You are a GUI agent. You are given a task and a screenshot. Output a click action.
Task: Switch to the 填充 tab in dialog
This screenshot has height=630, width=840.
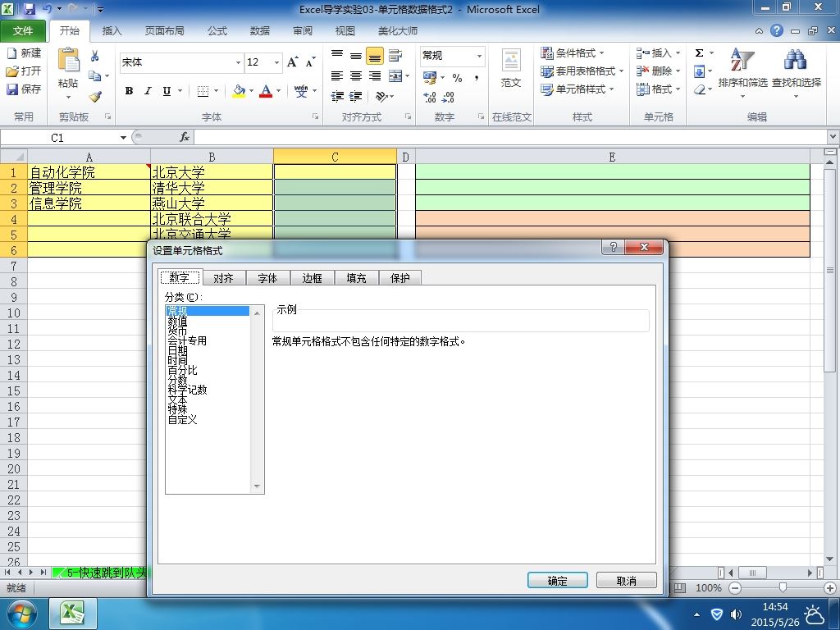click(x=356, y=278)
